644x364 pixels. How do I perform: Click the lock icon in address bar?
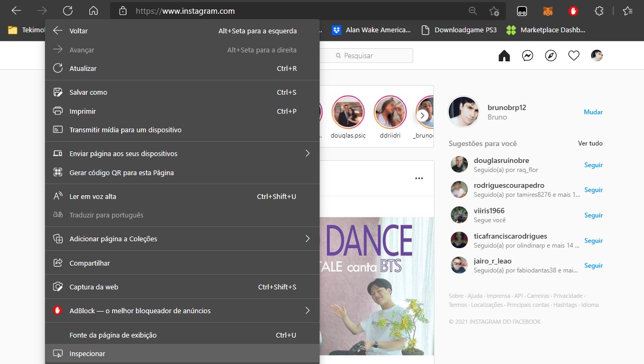pos(123,11)
